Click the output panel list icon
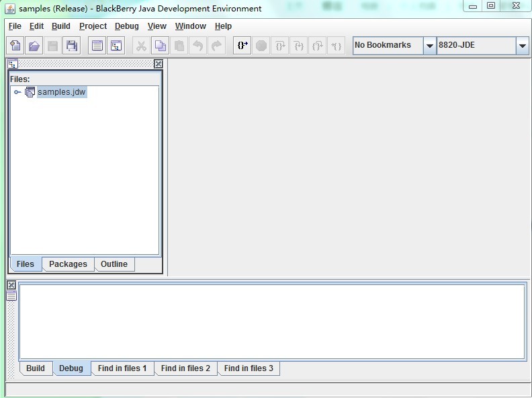This screenshot has width=532, height=398. click(x=11, y=296)
